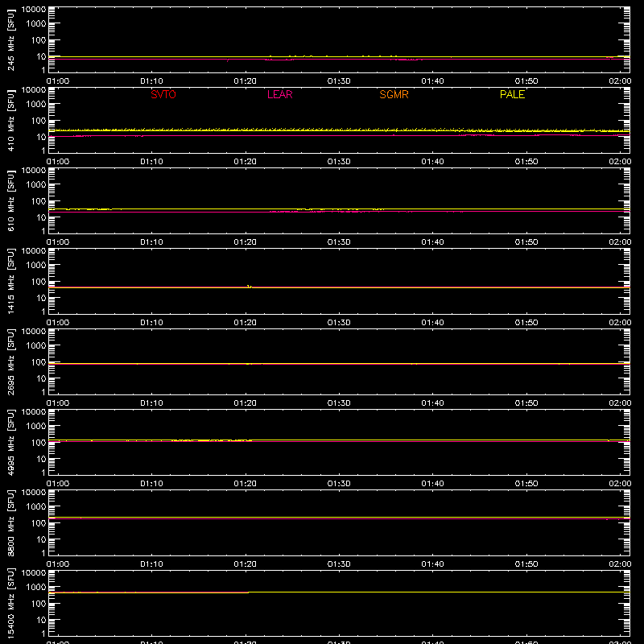Click the 01:20 time label under 245 MHz plot
Screen dimensions: 644x644
[246, 81]
